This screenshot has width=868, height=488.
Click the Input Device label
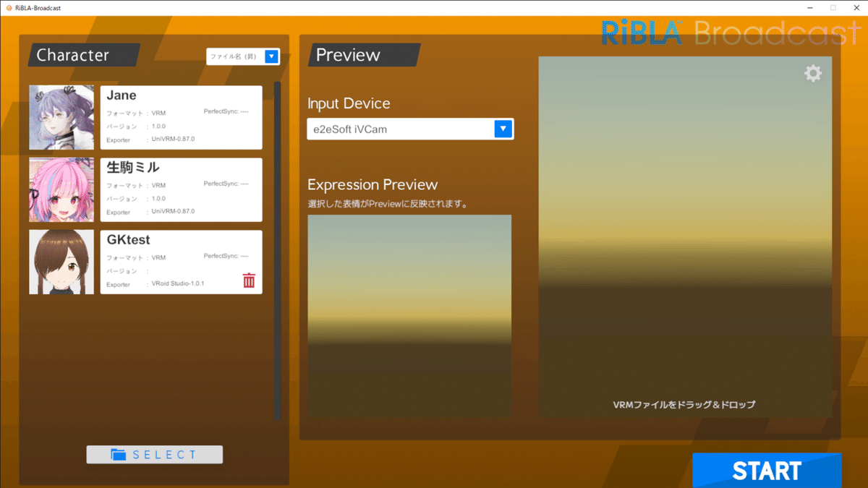coord(349,103)
